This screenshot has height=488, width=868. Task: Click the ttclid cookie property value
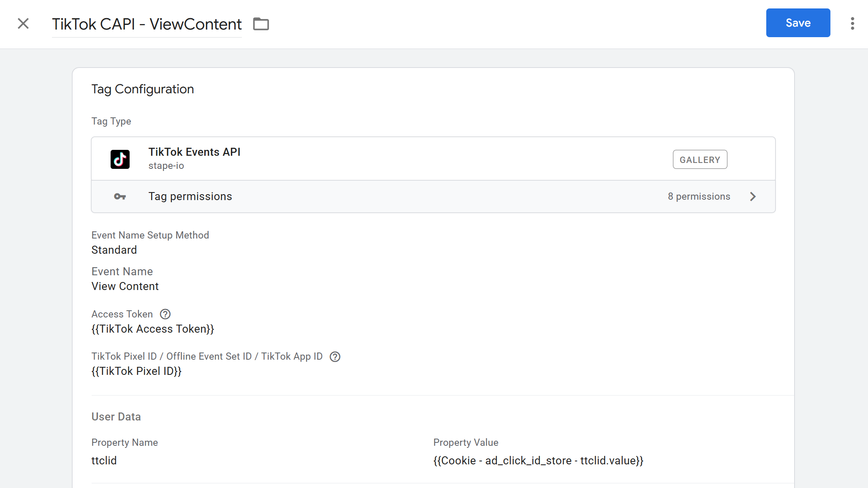(538, 461)
